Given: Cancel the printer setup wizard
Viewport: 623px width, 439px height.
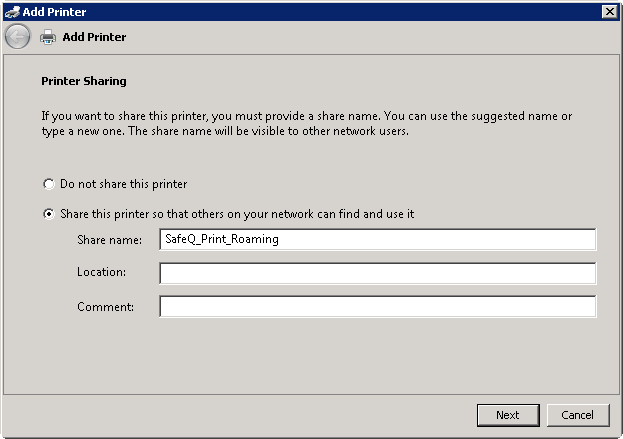Looking at the screenshot, I should (577, 415).
